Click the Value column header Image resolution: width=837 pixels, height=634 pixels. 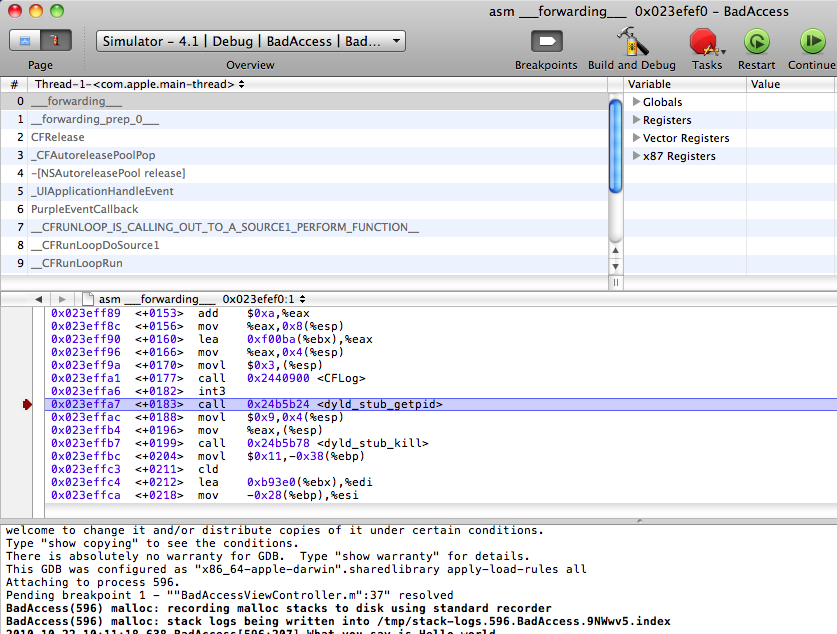click(791, 84)
